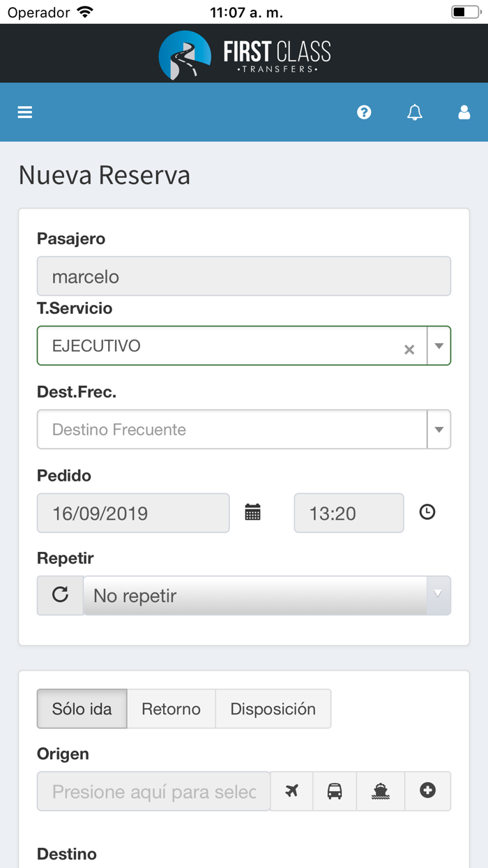The height and width of the screenshot is (868, 488).
Task: Switch to the Retorno tab
Action: [171, 708]
